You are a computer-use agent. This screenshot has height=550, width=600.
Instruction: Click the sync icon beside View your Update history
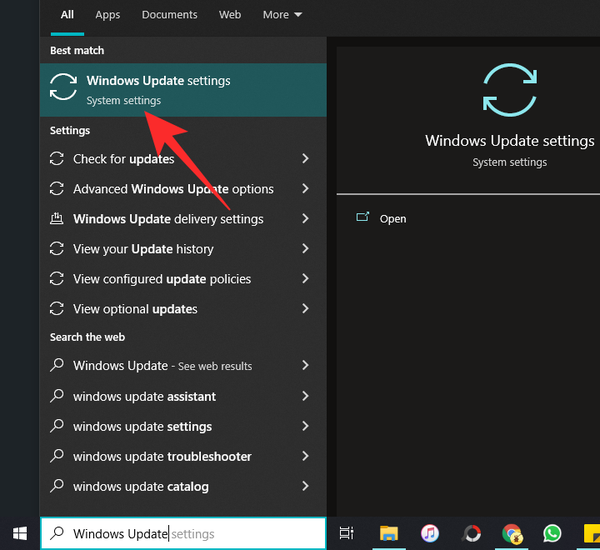coord(57,248)
